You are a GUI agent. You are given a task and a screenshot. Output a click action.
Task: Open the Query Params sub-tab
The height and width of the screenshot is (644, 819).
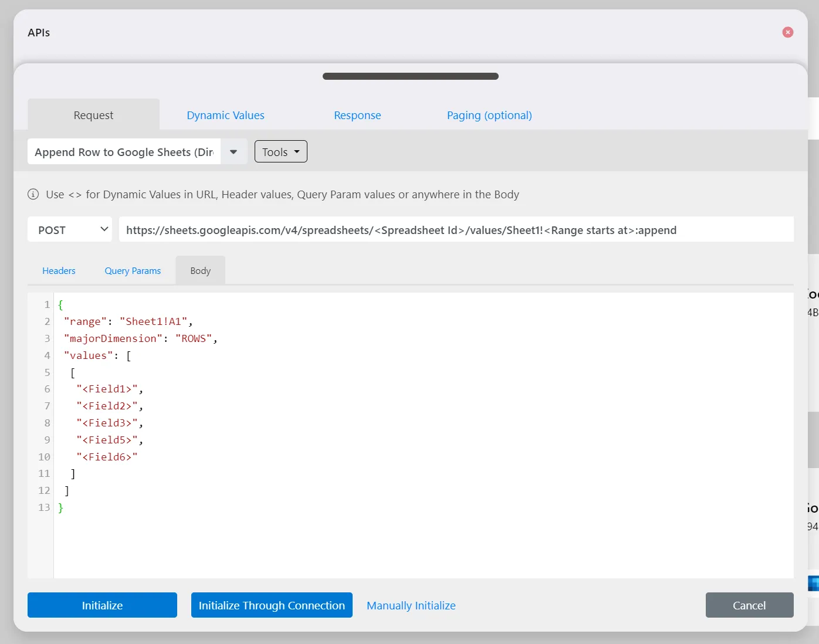click(133, 271)
